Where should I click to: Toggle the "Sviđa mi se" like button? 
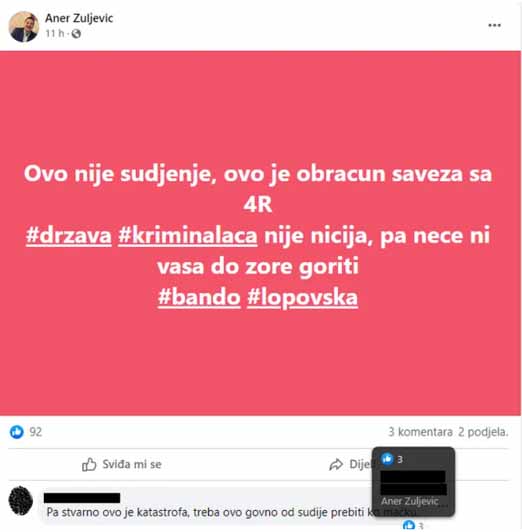pyautogui.click(x=122, y=464)
